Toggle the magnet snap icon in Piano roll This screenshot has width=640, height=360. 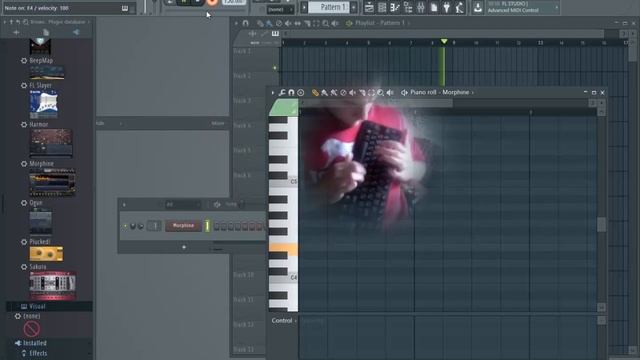click(291, 93)
